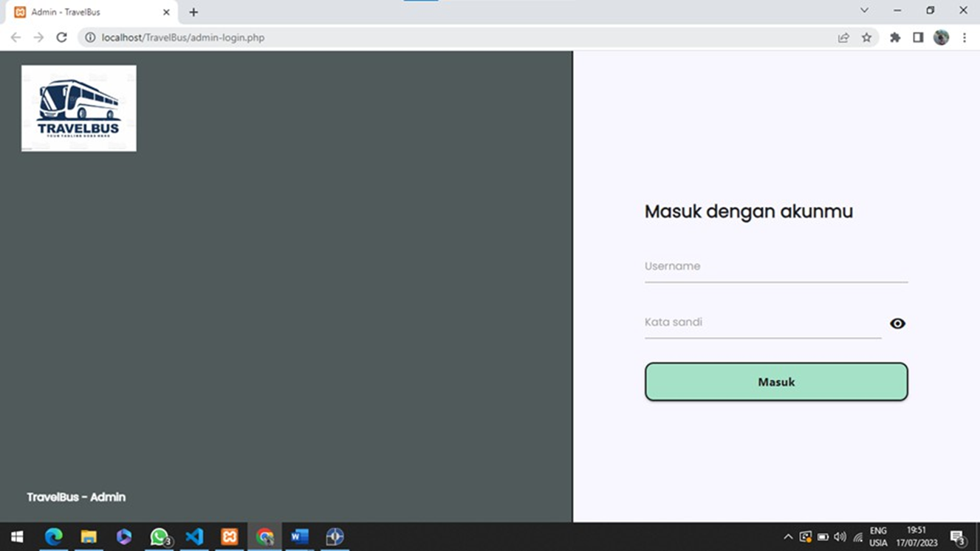Open the Extensions puzzle-piece icon

pos(894,37)
